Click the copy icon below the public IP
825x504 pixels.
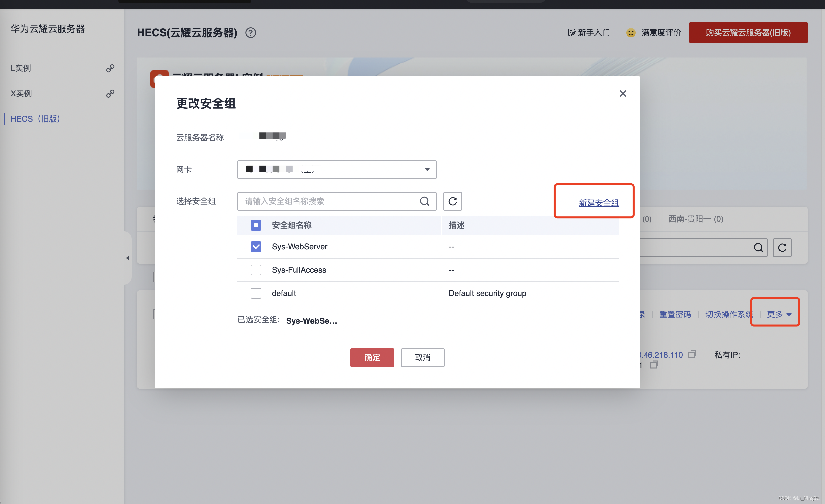pos(654,365)
